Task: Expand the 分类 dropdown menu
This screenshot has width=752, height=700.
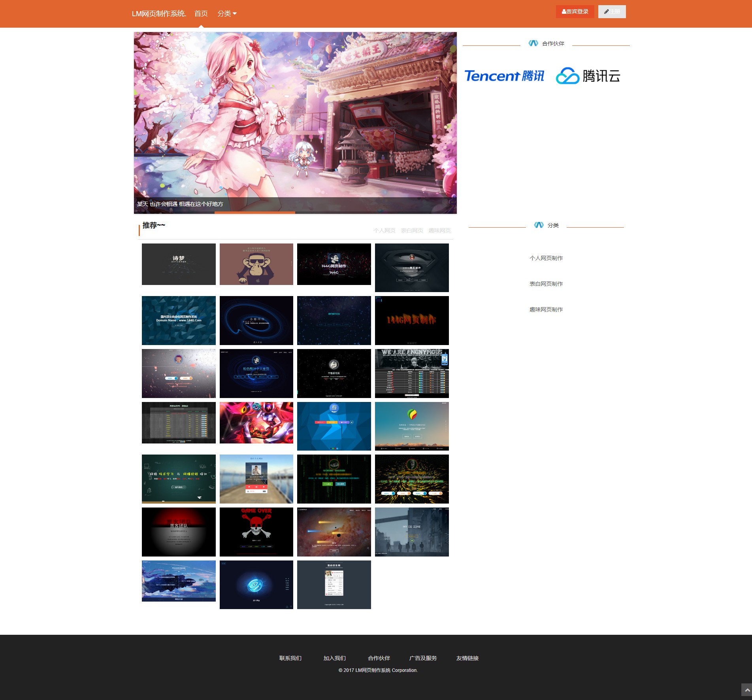Action: pyautogui.click(x=227, y=13)
